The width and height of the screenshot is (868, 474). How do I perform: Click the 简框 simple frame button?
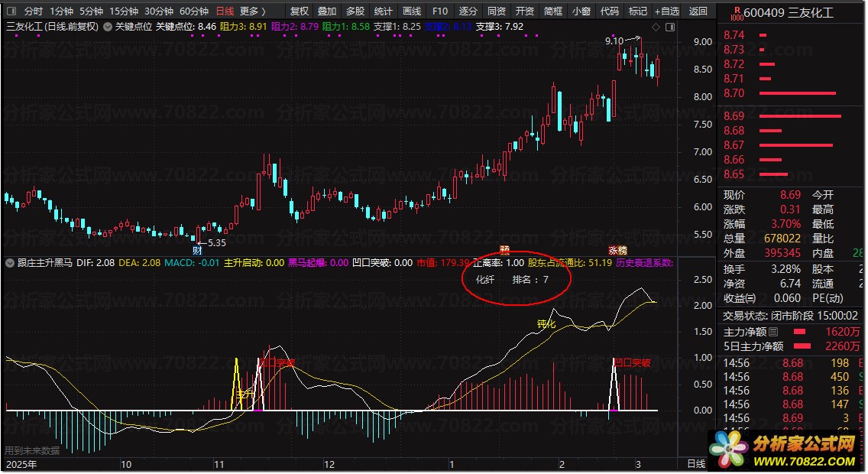553,11
